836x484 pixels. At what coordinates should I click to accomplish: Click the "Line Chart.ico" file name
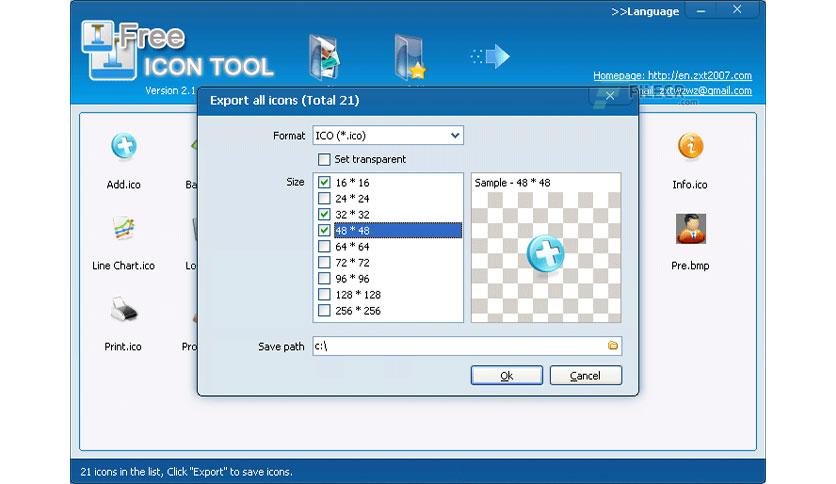(x=124, y=265)
